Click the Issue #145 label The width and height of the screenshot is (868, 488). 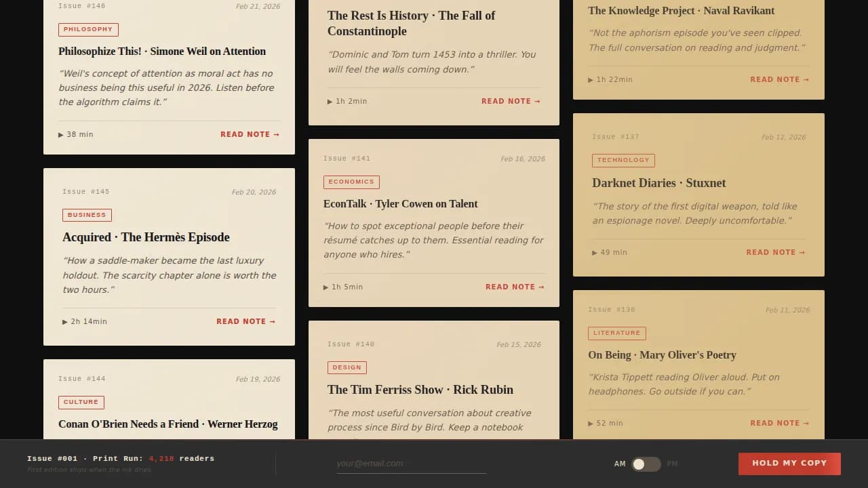86,192
